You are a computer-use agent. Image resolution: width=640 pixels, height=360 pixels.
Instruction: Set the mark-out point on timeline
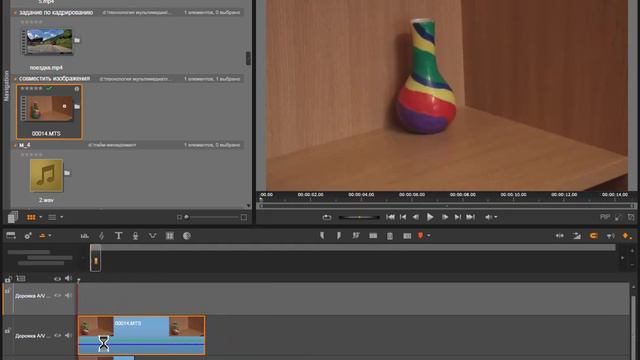339,236
